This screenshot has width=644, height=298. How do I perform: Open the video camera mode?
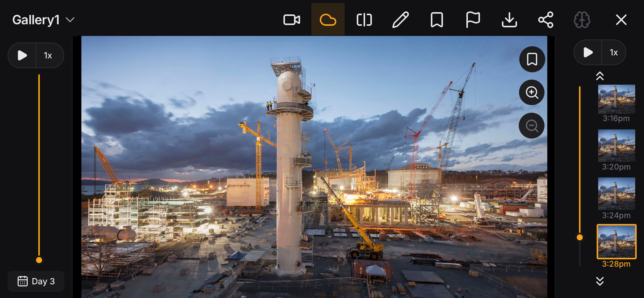pyautogui.click(x=292, y=20)
